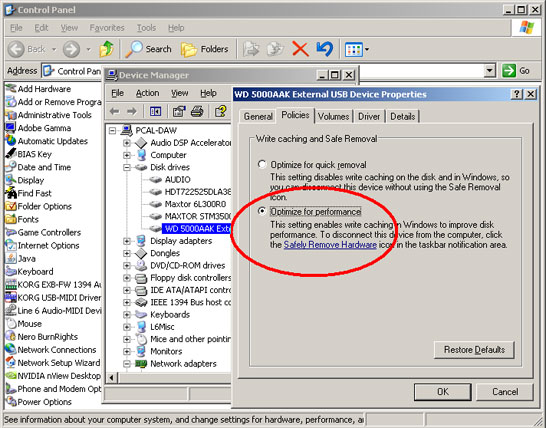Open the Address bar dropdown arrow
Image resolution: width=546 pixels, height=428 pixels.
490,71
